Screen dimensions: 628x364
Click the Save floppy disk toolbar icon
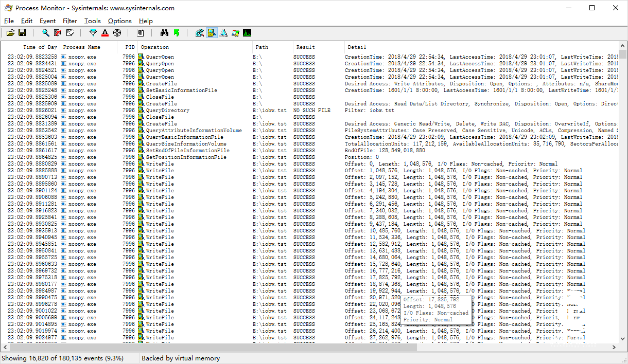tap(22, 33)
